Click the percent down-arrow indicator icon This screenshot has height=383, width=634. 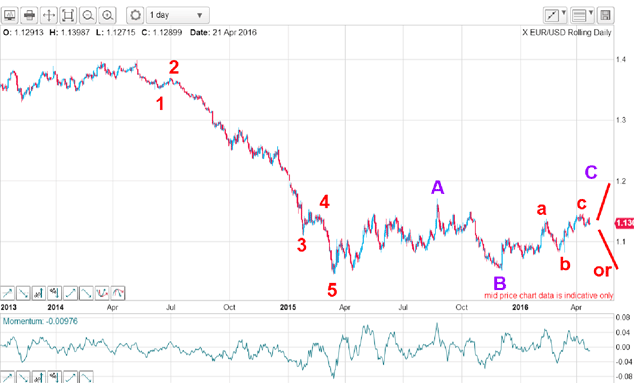pyautogui.click(x=55, y=293)
